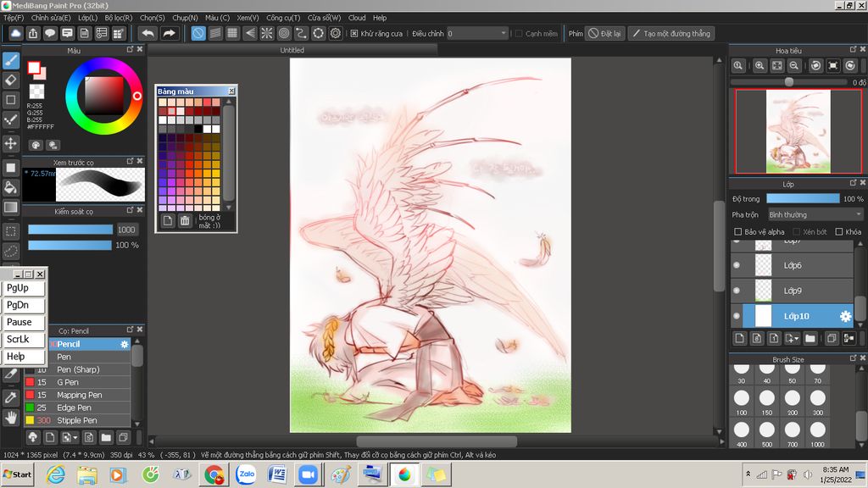
Task: Choose the Gradient tool
Action: pyautogui.click(x=10, y=208)
